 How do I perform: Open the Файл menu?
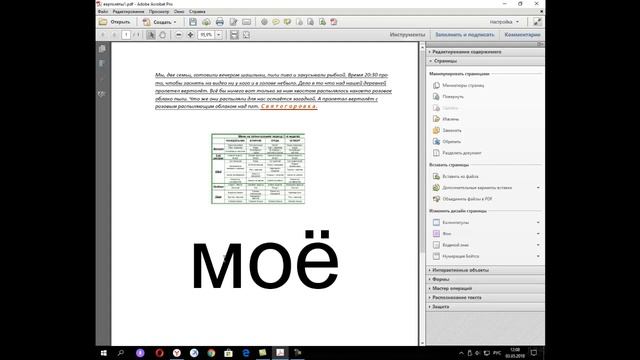[103, 12]
